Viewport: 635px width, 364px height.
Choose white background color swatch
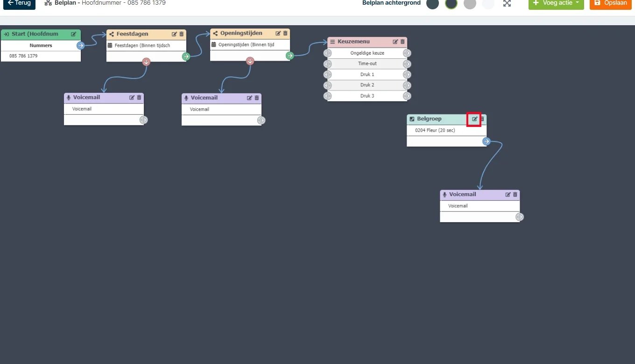pos(488,4)
